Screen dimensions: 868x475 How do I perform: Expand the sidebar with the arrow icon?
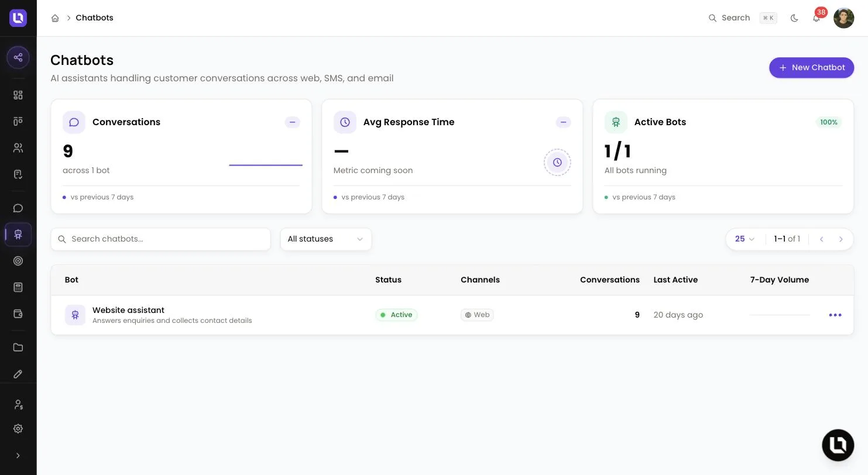click(x=18, y=456)
